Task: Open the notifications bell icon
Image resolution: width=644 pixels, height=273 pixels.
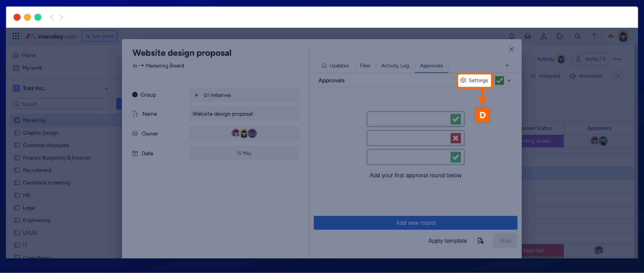Action: [x=512, y=36]
